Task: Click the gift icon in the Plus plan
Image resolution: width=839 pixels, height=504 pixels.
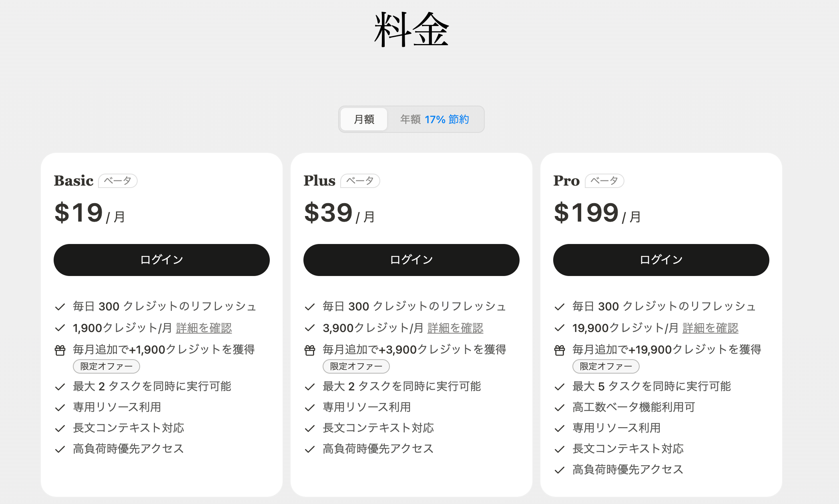Action: 310,350
